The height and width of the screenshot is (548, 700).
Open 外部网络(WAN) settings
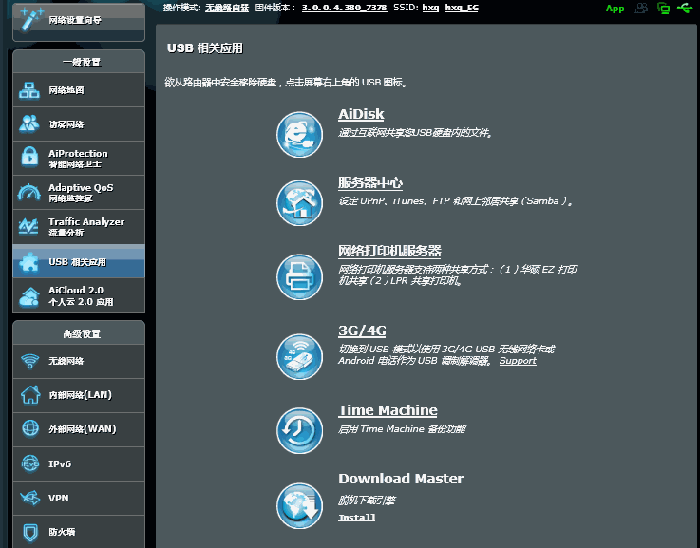click(x=79, y=429)
